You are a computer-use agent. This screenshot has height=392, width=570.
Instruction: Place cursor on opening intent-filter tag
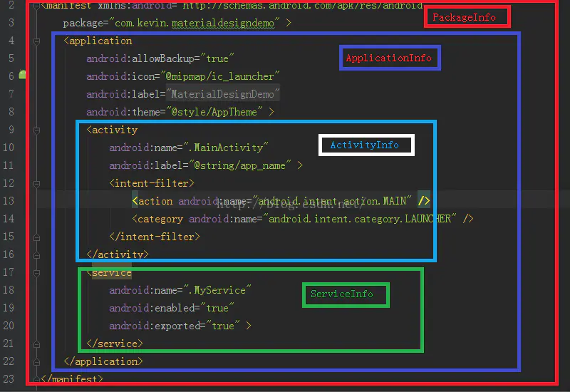[152, 183]
